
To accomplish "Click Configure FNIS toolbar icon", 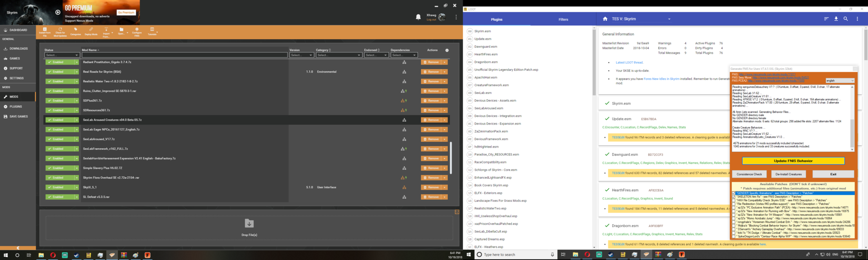I will 137,31.
